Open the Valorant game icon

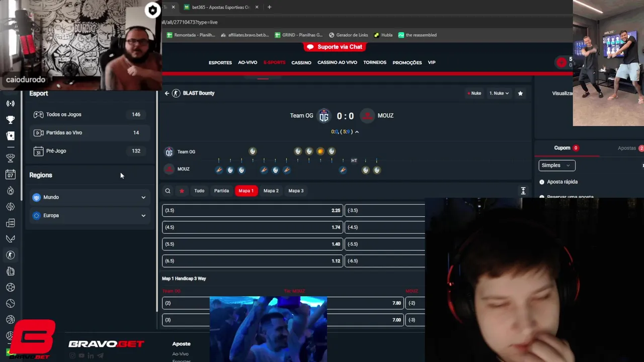11,239
